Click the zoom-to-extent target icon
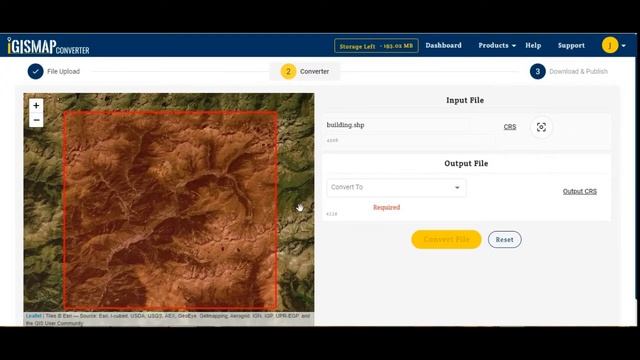Image resolution: width=640 pixels, height=360 pixels. [541, 127]
